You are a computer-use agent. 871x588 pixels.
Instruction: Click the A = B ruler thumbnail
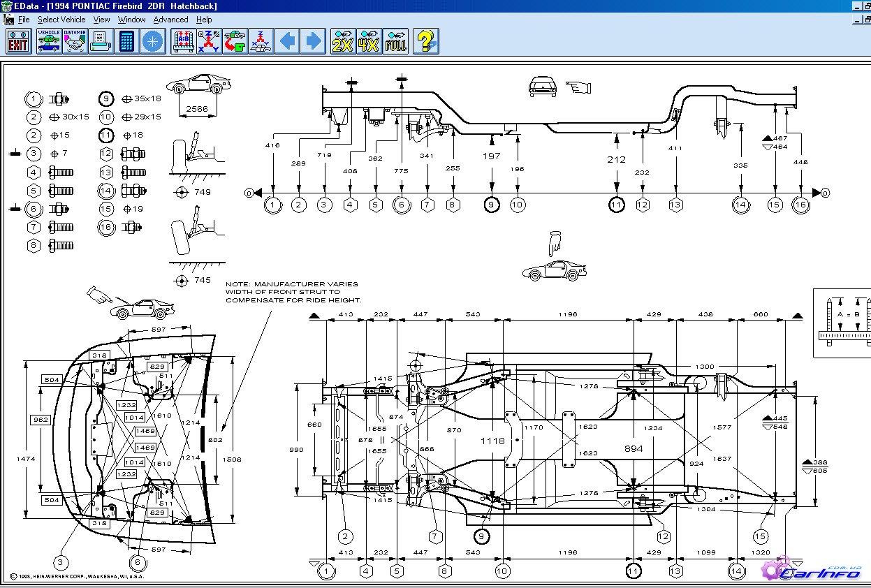click(842, 323)
